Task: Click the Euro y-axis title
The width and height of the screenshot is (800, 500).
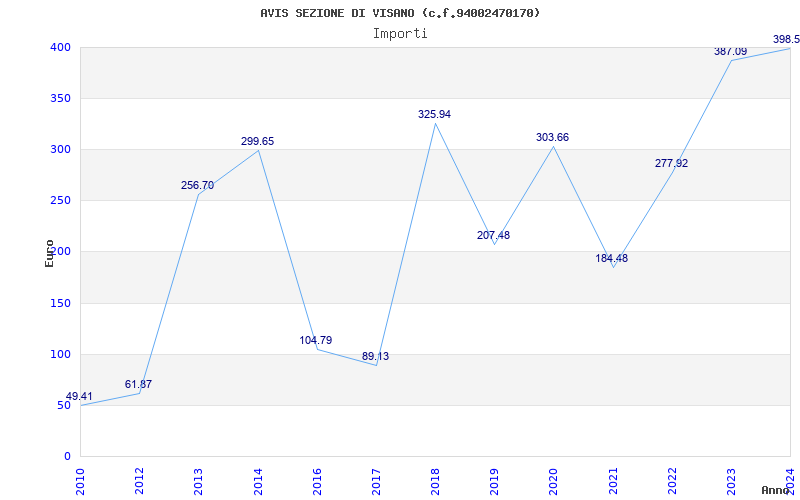Action: pyautogui.click(x=49, y=253)
